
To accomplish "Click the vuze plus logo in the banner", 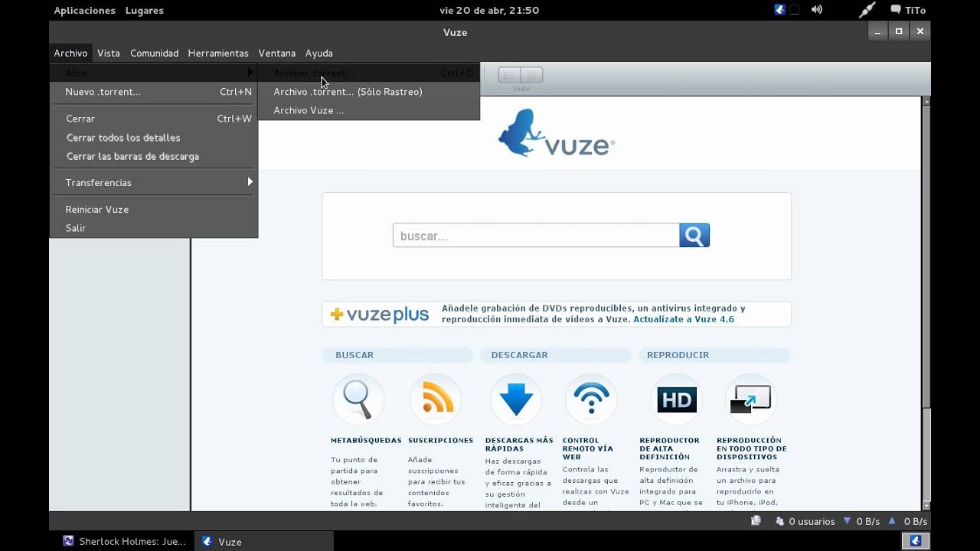I will tap(380, 315).
